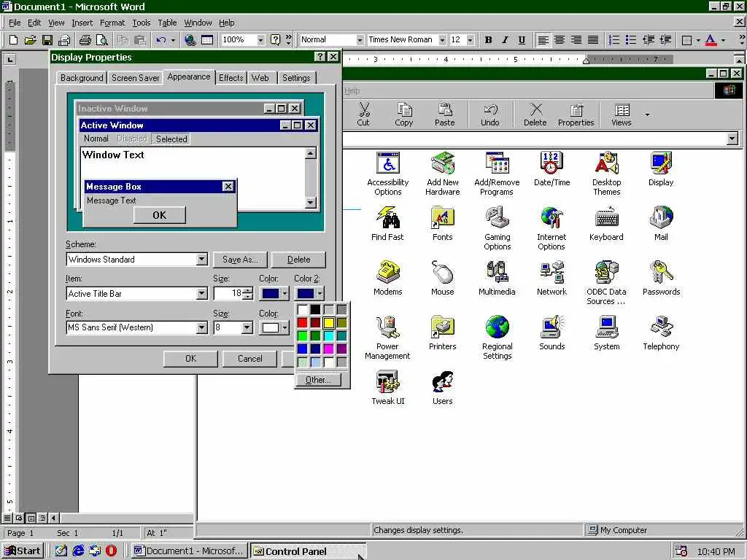Expand the Scheme dropdown list
The width and height of the screenshot is (747, 560).
click(x=201, y=259)
